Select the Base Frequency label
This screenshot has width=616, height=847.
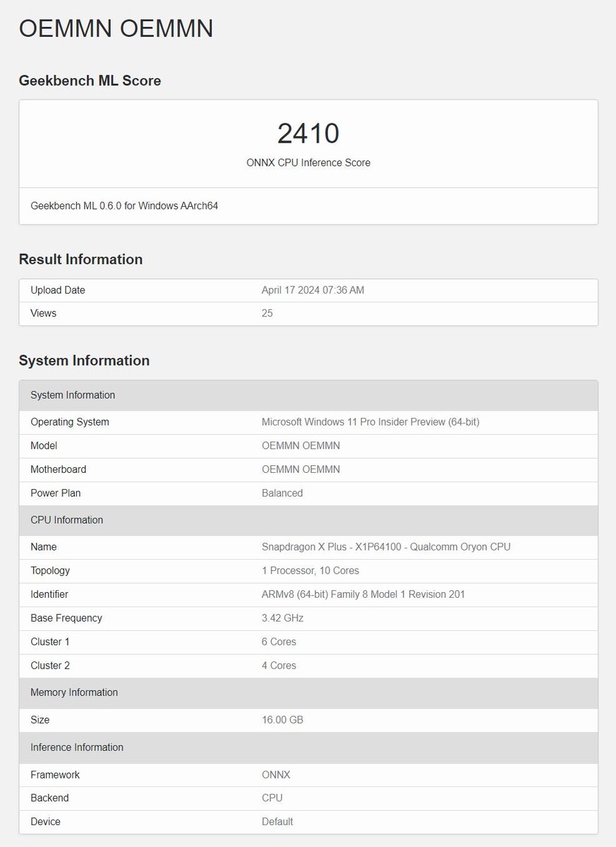(x=66, y=618)
